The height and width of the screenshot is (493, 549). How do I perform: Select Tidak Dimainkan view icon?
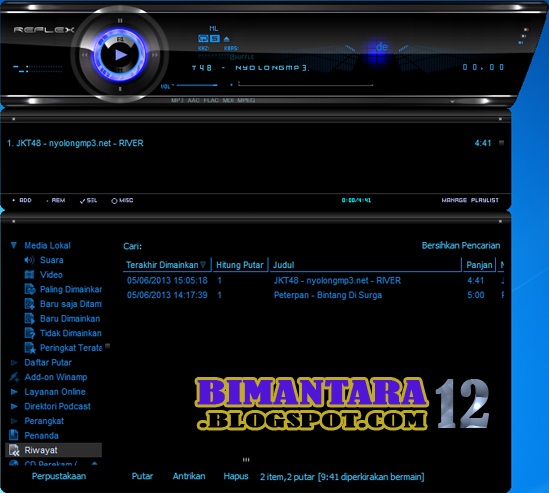[x=30, y=333]
